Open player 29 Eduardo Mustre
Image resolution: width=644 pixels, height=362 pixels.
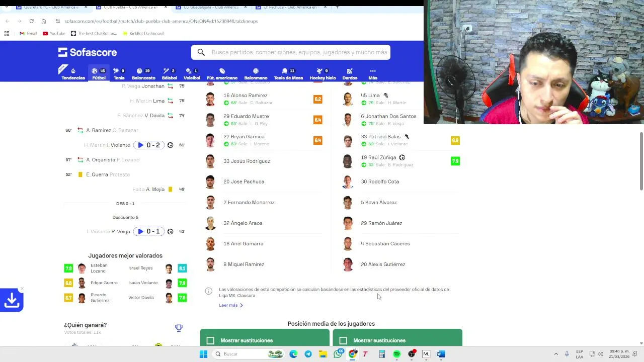[x=246, y=116]
